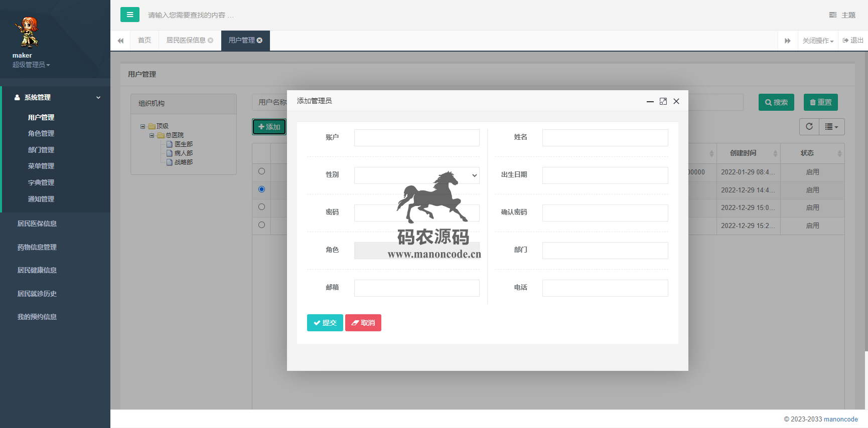Click the red 取消 button

click(363, 323)
